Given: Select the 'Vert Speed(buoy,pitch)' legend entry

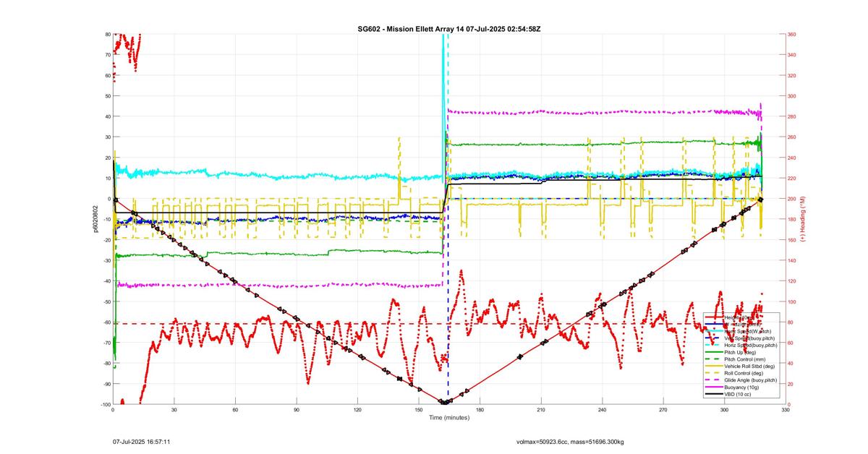Looking at the screenshot, I should pos(749,338).
